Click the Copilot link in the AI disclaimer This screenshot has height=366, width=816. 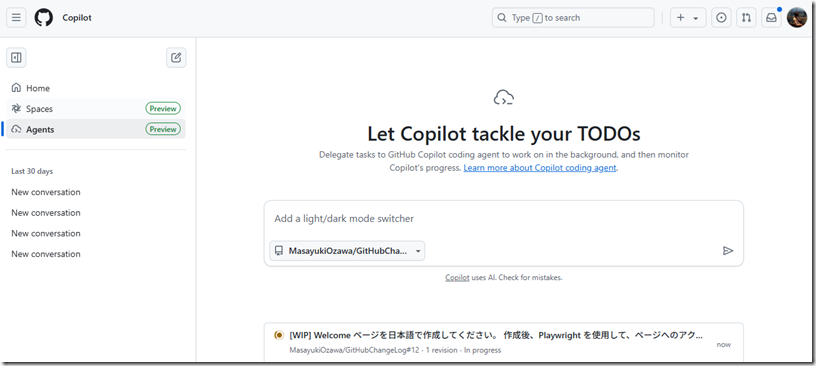tap(457, 277)
